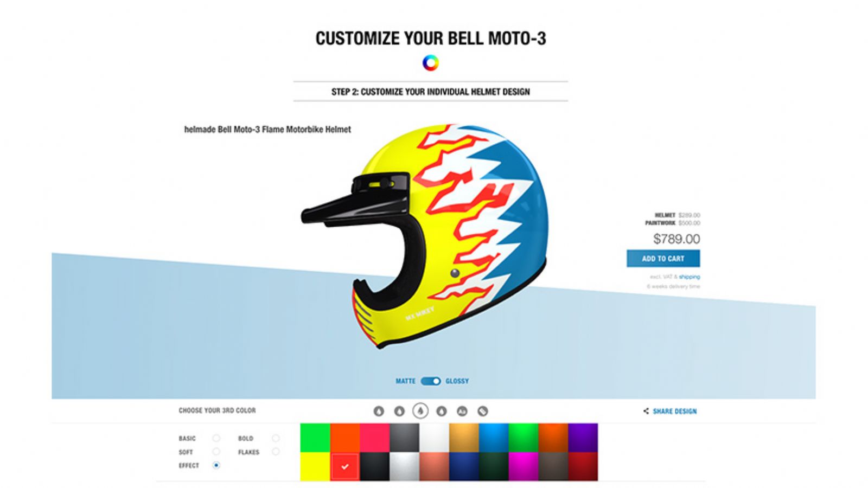Viewport: 868px width, 488px height.
Task: Click the rainbow color wheel icon
Action: pyautogui.click(x=431, y=63)
